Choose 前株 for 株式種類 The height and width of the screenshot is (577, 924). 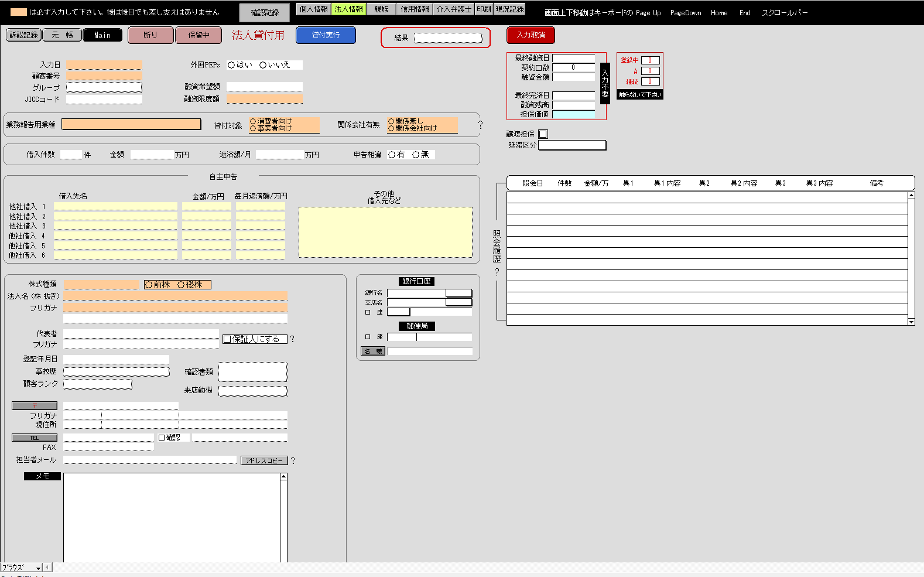point(149,285)
